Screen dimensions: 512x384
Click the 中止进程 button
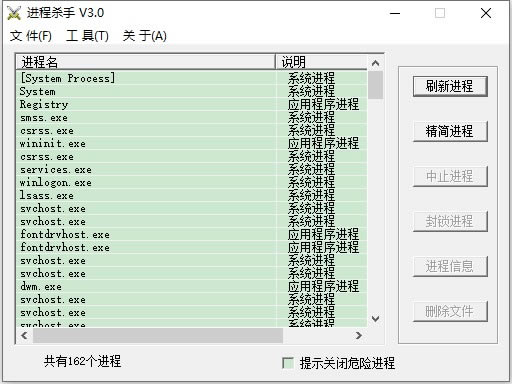coord(450,176)
